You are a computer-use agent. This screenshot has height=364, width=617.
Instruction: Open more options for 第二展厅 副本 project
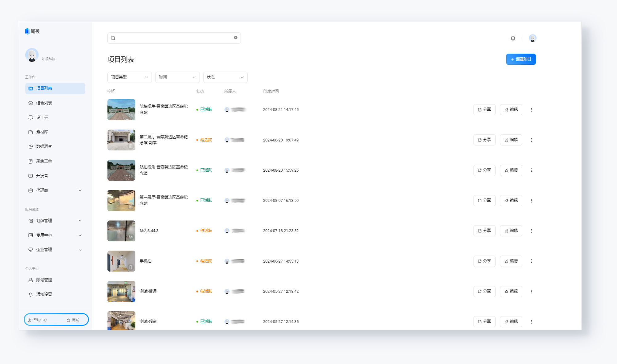(531, 140)
